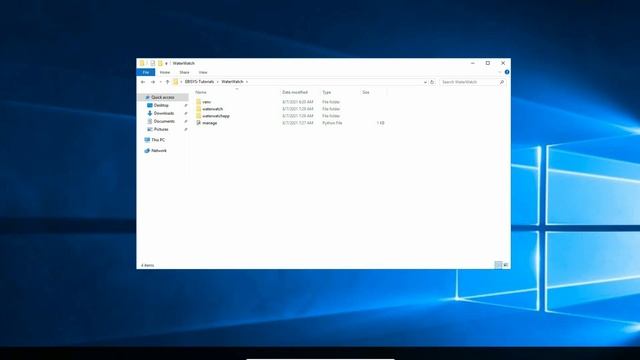Open Pictures in the navigation pane
The width and height of the screenshot is (640, 360).
coord(161,129)
